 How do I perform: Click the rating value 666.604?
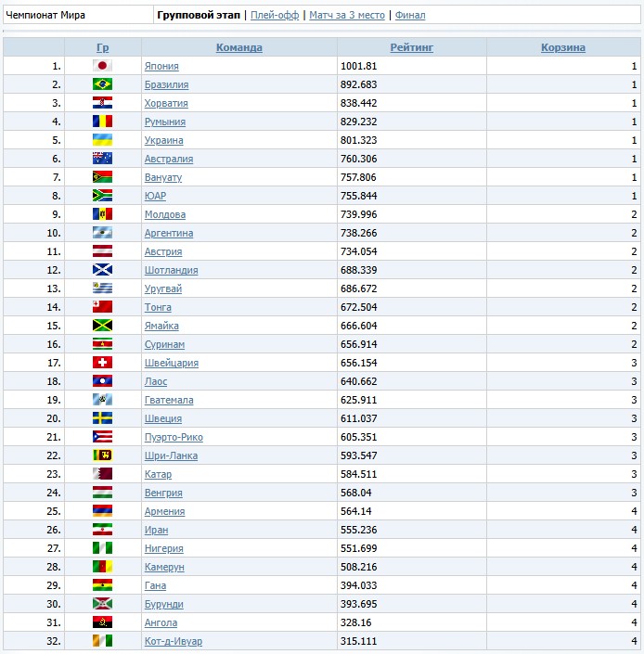coord(359,326)
